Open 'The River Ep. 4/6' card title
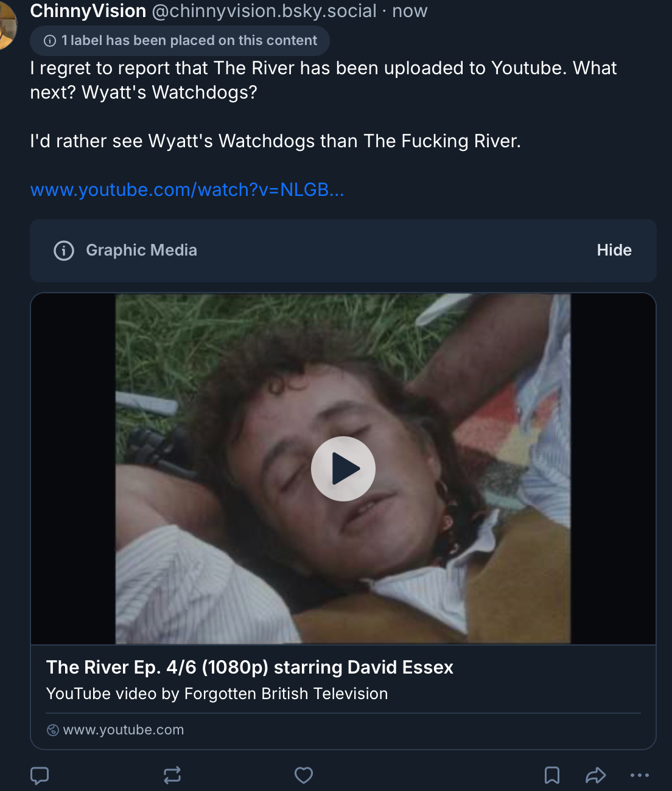This screenshot has height=791, width=672. (250, 667)
